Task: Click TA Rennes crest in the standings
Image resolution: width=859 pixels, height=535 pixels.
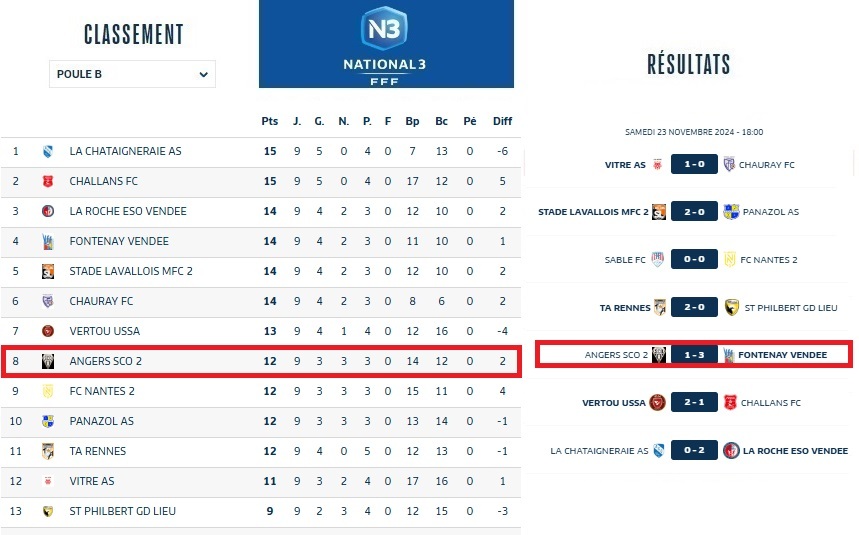Action: (x=47, y=451)
